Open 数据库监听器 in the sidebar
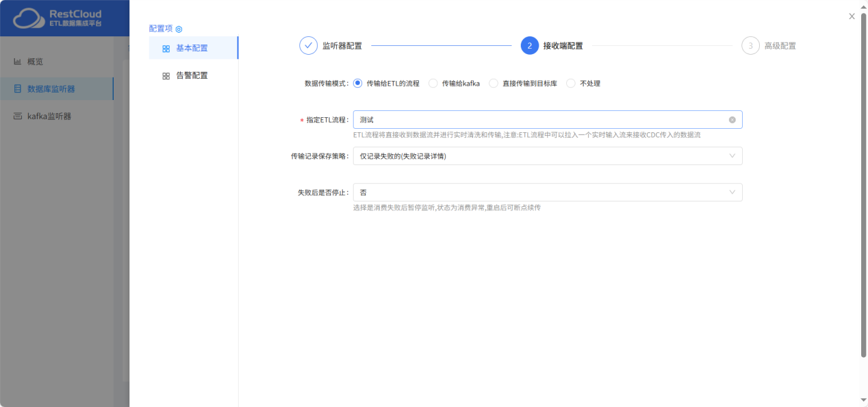Image resolution: width=868 pixels, height=407 pixels. tap(57, 89)
